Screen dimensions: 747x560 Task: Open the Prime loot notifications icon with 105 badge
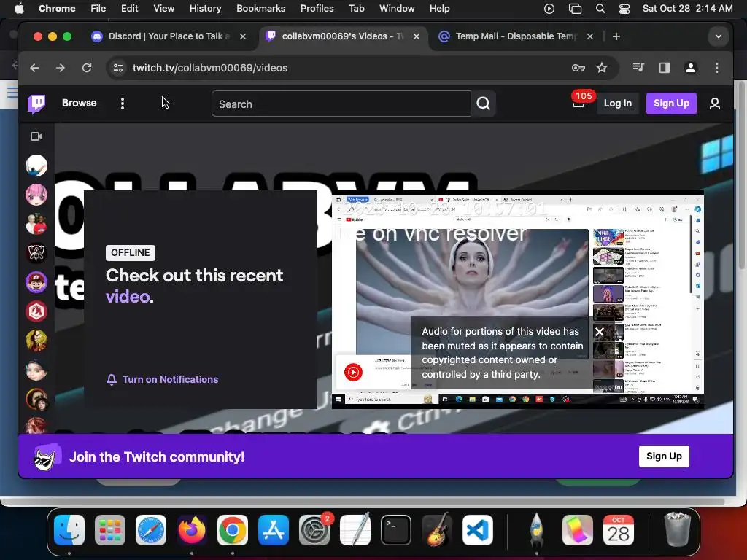[x=578, y=103]
